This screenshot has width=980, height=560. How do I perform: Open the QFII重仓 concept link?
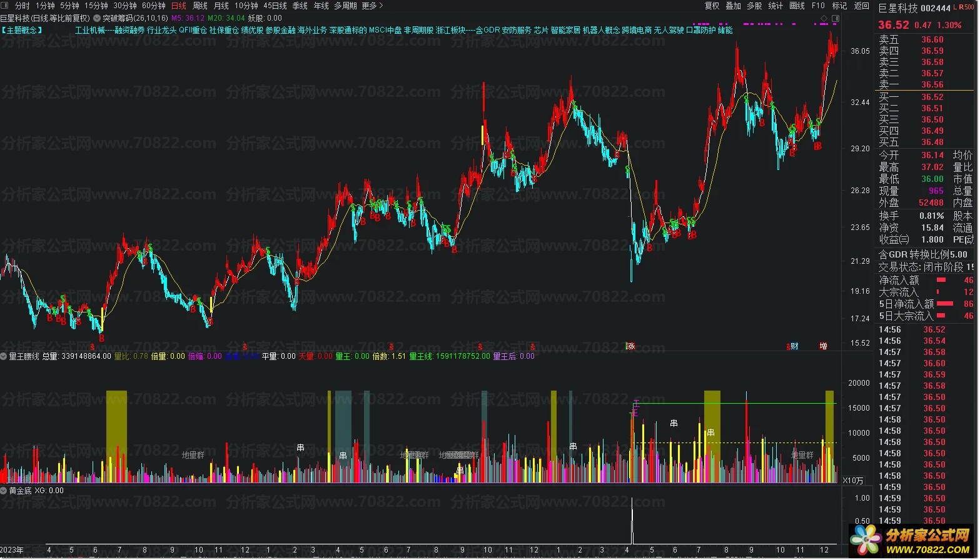193,30
